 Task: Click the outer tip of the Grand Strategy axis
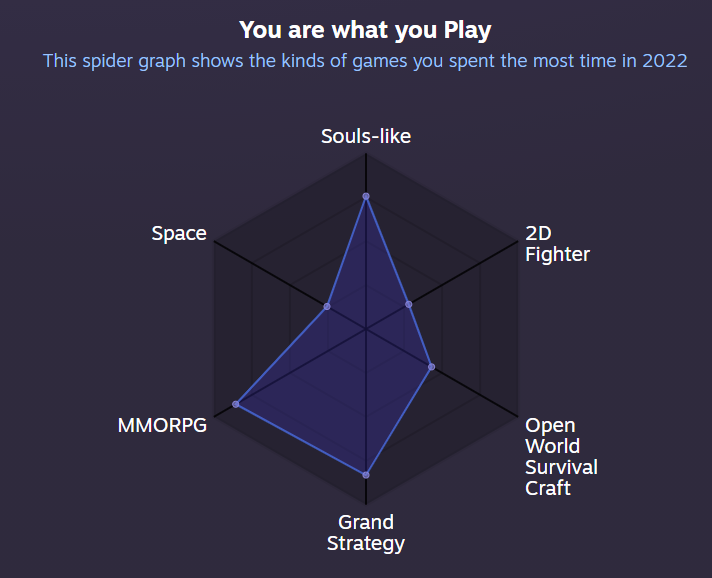point(366,503)
